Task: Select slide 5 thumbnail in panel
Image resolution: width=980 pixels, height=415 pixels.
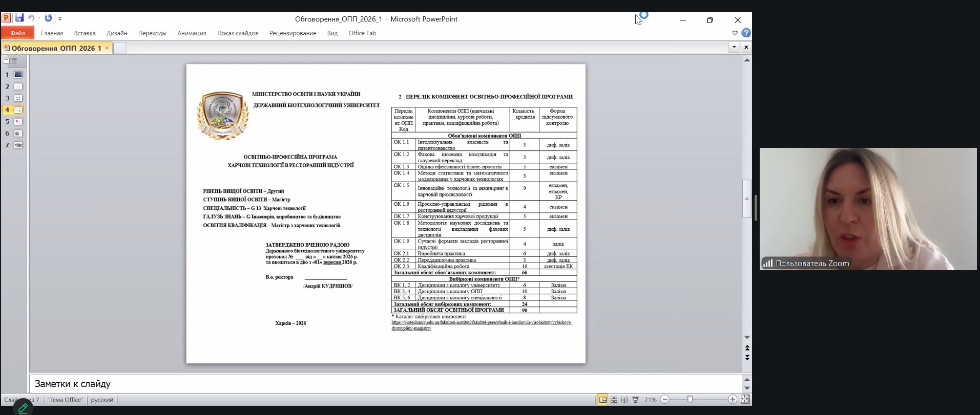Action: pos(18,122)
